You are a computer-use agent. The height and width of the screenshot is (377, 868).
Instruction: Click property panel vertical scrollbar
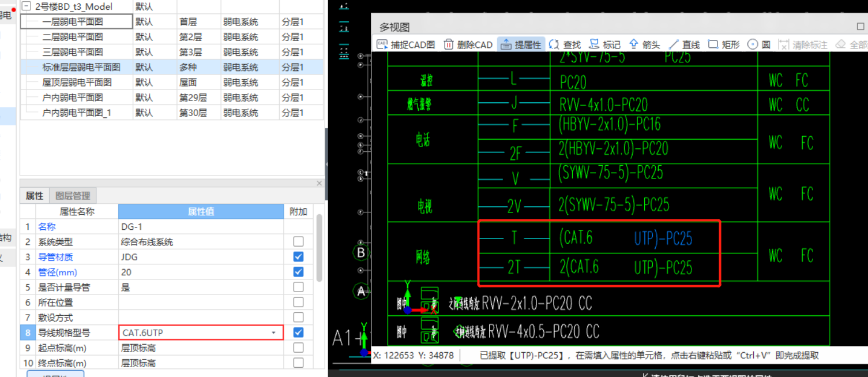click(319, 248)
